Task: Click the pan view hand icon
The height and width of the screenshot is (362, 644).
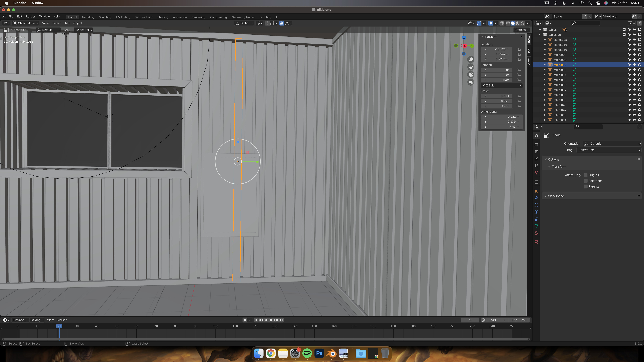Action: point(471,67)
